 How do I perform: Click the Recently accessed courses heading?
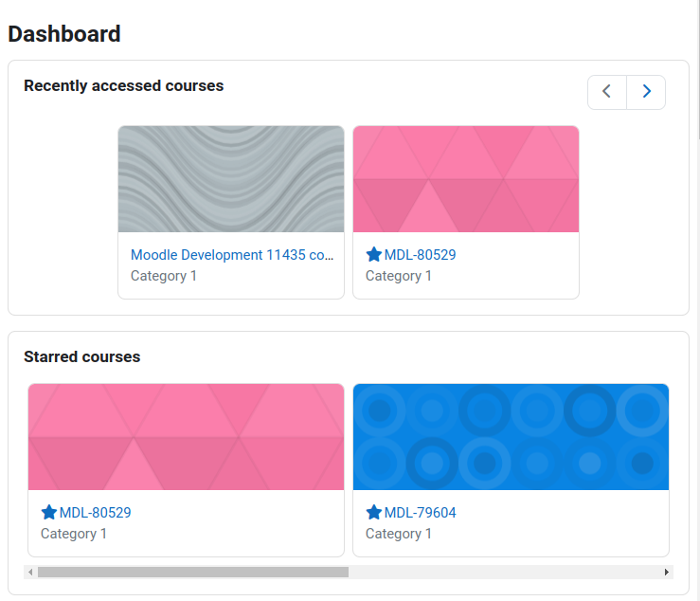point(124,86)
